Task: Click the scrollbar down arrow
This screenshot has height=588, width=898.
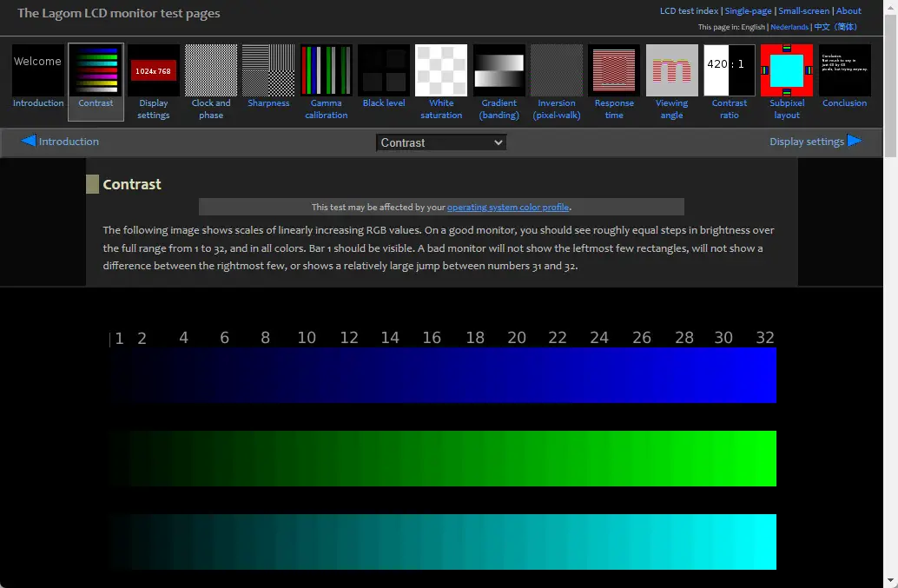Action: [x=890, y=581]
